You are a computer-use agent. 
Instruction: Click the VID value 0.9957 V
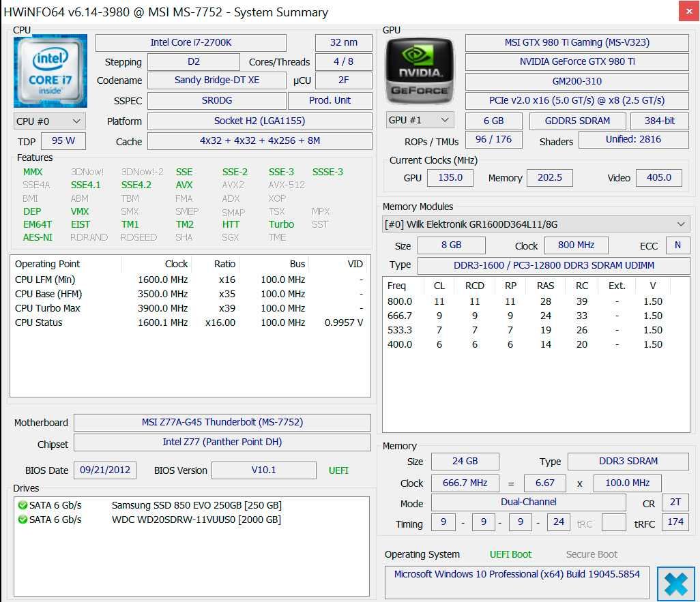[344, 322]
